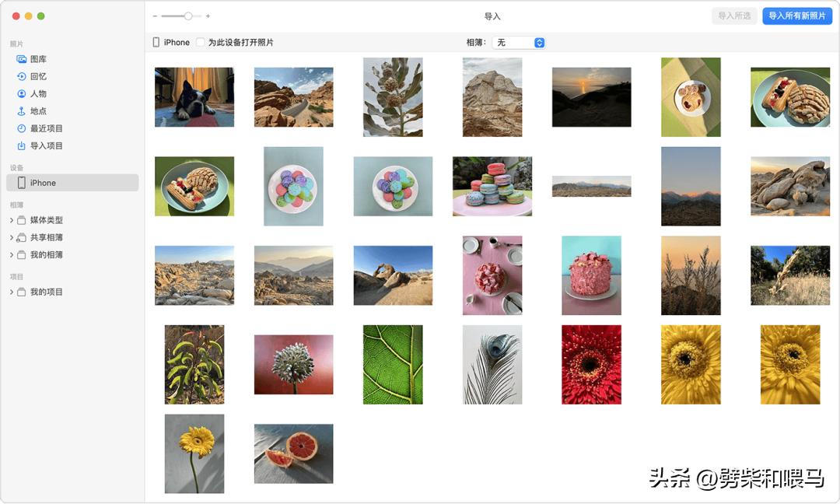The width and height of the screenshot is (840, 504).
Task: Open the 图库 library in the sidebar
Action: pos(39,58)
